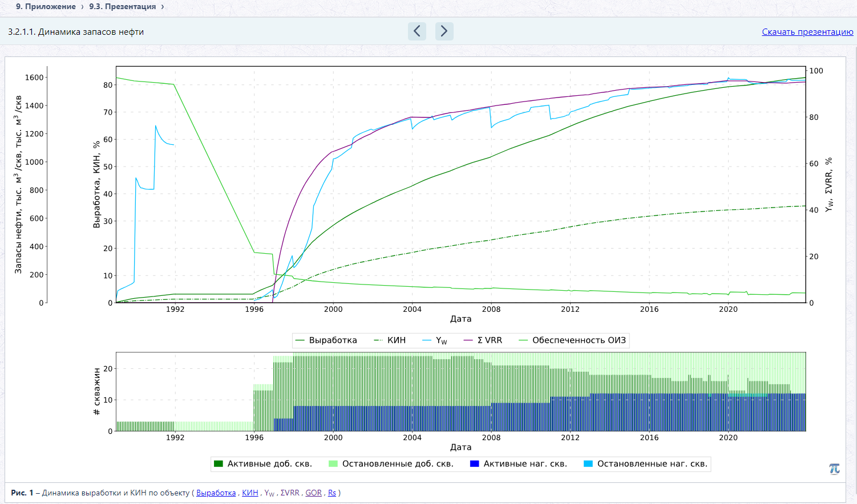
Task: Click the КИН legend dash-dot marker
Action: tap(378, 340)
